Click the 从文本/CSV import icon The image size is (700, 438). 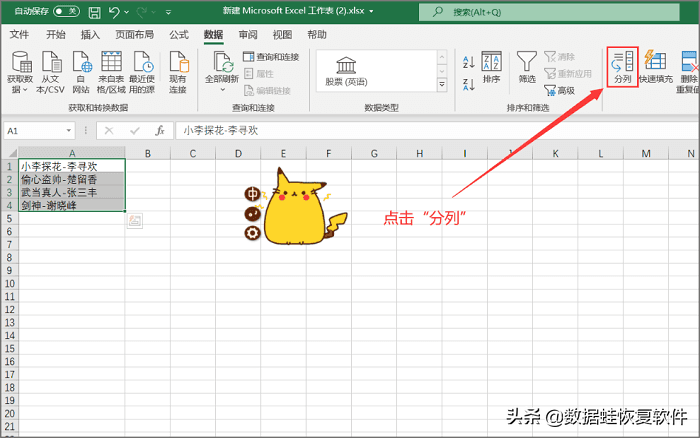click(x=50, y=72)
